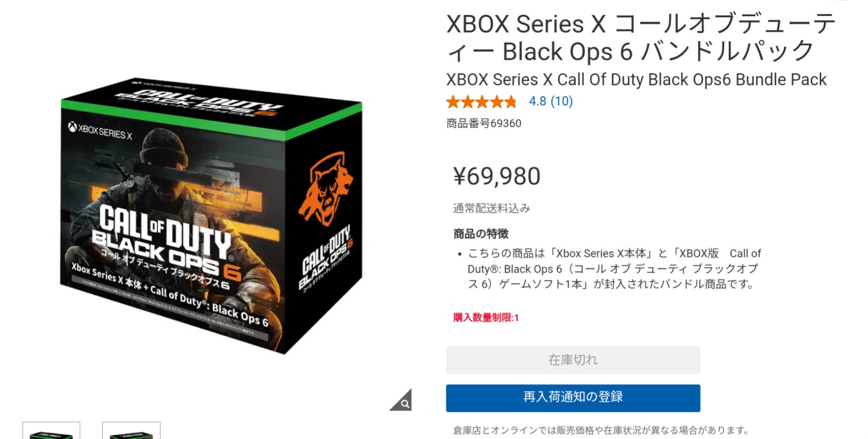Click the orange wolf emblem on the box
This screenshot has width=868, height=439.
[x=325, y=189]
